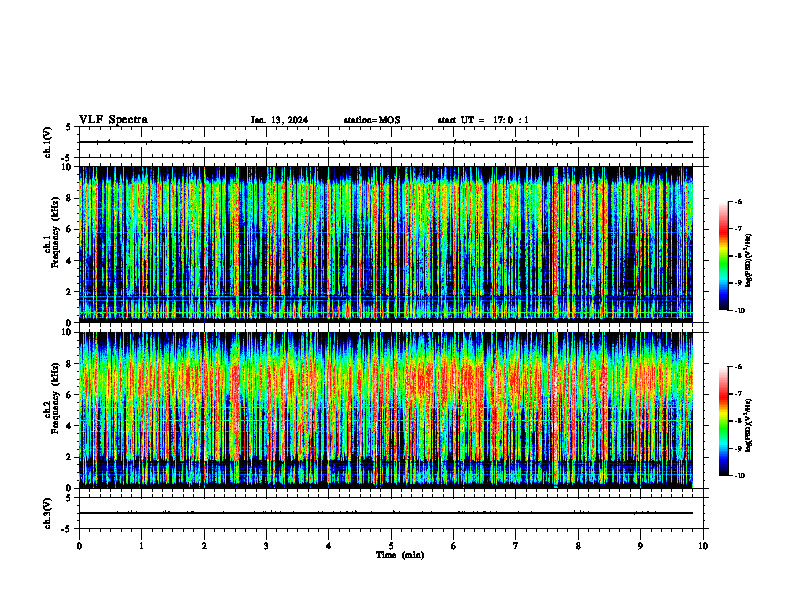
Task: Click the "10" tick label on time axis
Action: pyautogui.click(x=703, y=546)
